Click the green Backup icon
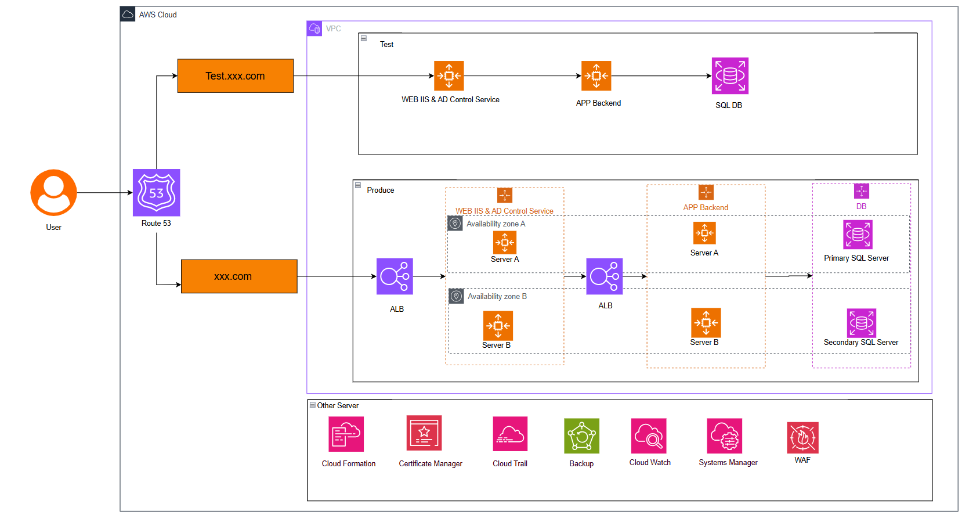 [x=581, y=436]
